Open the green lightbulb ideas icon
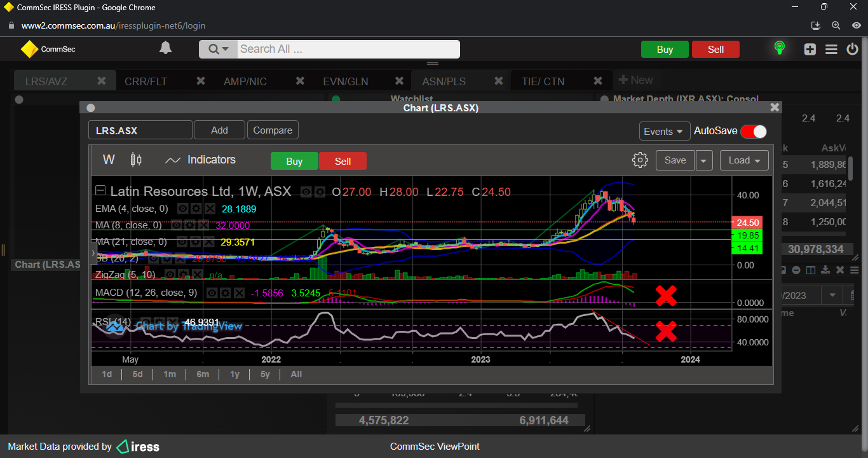This screenshot has width=868, height=458. pyautogui.click(x=780, y=48)
